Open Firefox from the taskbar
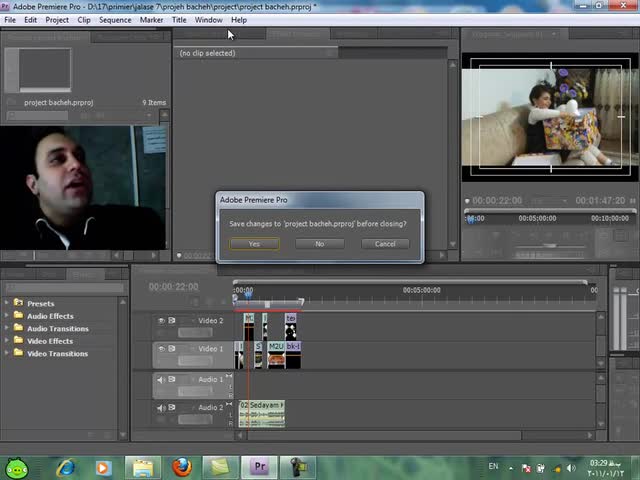Screen dimensions: 640x480 point(181,467)
